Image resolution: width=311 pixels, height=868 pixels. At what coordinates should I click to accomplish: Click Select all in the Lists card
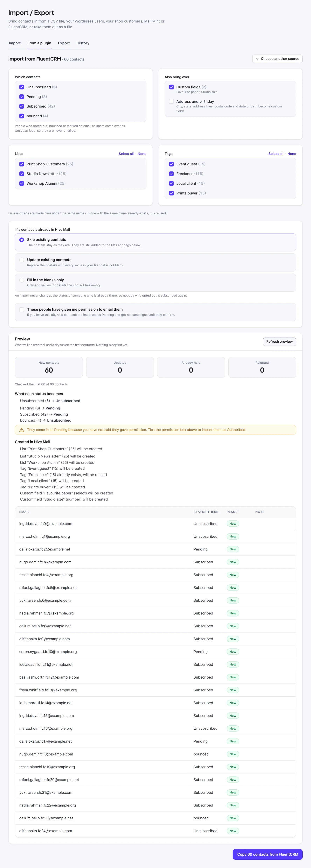point(126,154)
